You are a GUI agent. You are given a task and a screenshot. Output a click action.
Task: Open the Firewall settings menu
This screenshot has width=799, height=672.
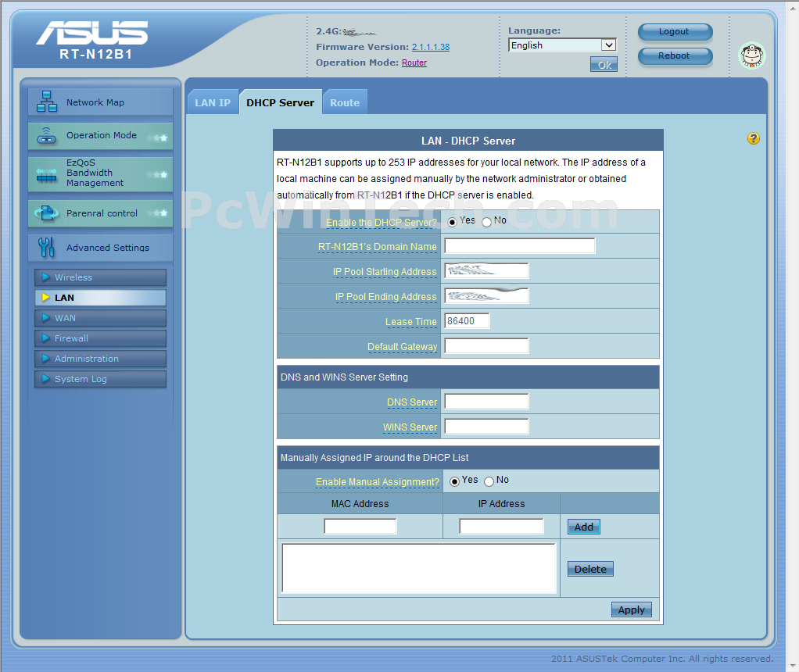(100, 338)
